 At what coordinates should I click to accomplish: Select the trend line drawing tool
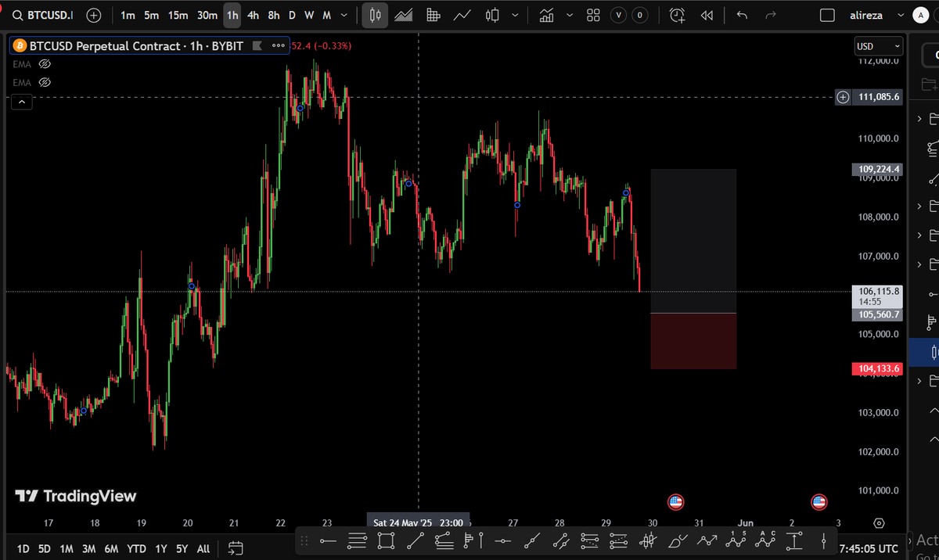point(415,540)
